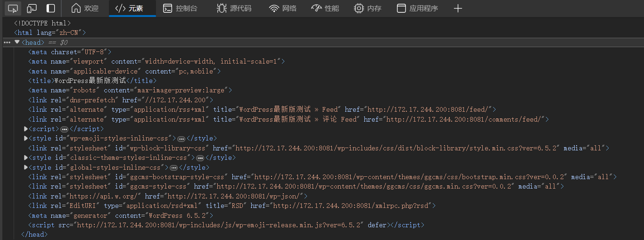Click ellipsis badge inside script node
644x240 pixels.
point(65,129)
